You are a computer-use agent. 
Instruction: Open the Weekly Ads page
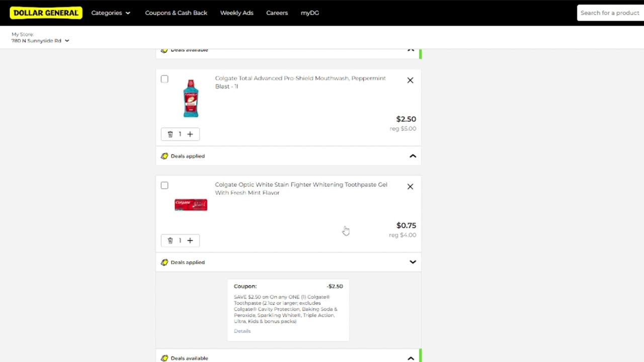tap(236, 13)
